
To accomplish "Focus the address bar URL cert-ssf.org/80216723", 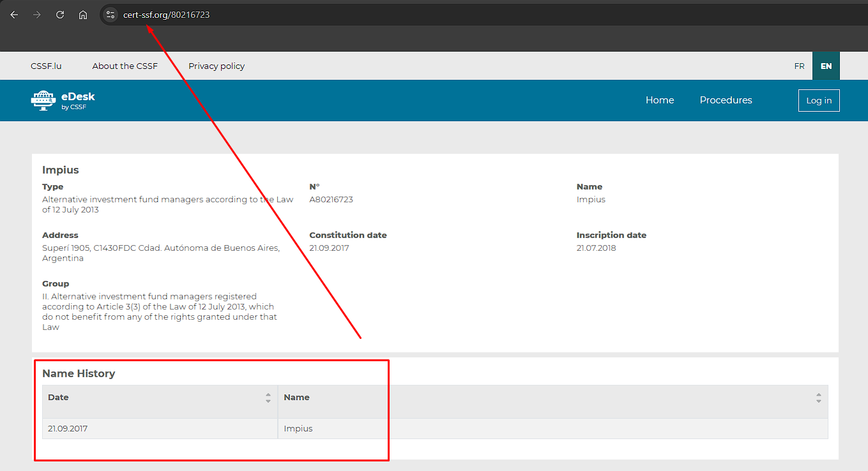I will pyautogui.click(x=166, y=15).
